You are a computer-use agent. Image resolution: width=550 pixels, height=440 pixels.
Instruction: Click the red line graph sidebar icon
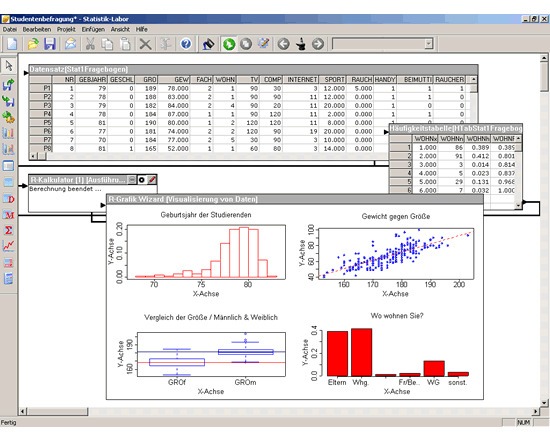pyautogui.click(x=8, y=246)
